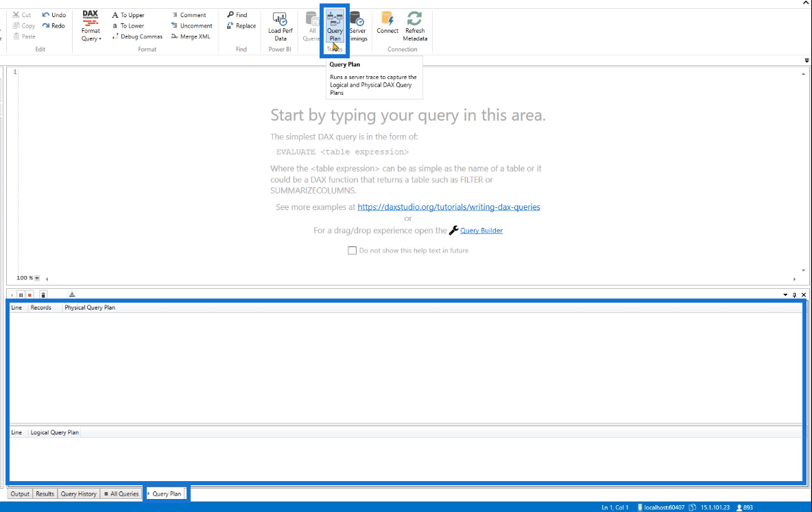Screen dimensions: 812x512
Task: Click the Copy button in Edit group
Action: [24, 25]
